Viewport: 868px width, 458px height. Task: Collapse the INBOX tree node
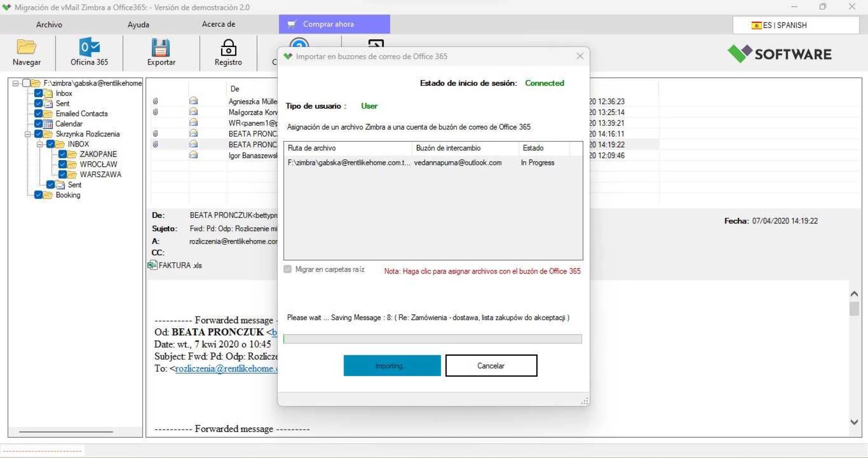tap(41, 144)
